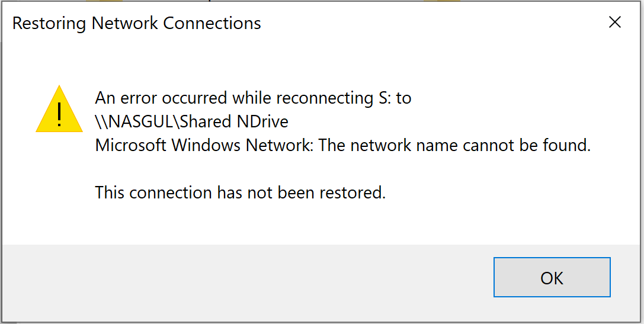The height and width of the screenshot is (324, 644).
Task: Click 'This connection has not been restored' line
Action: (x=241, y=193)
